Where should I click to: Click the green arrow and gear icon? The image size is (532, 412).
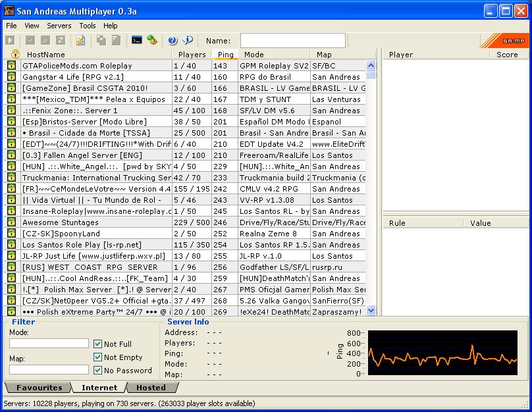(152, 40)
